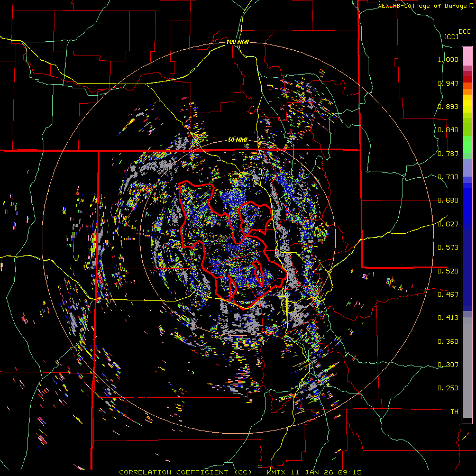Viewport: 476px width, 476px height.
Task: Click the "TH" threshold label on the scale
Action: [454, 411]
